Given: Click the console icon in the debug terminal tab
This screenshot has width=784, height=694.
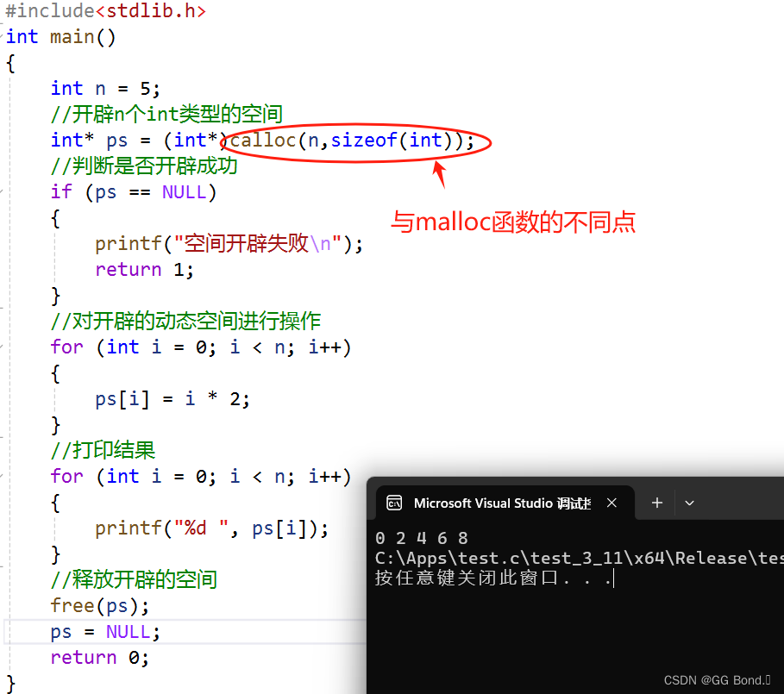Looking at the screenshot, I should tap(394, 503).
